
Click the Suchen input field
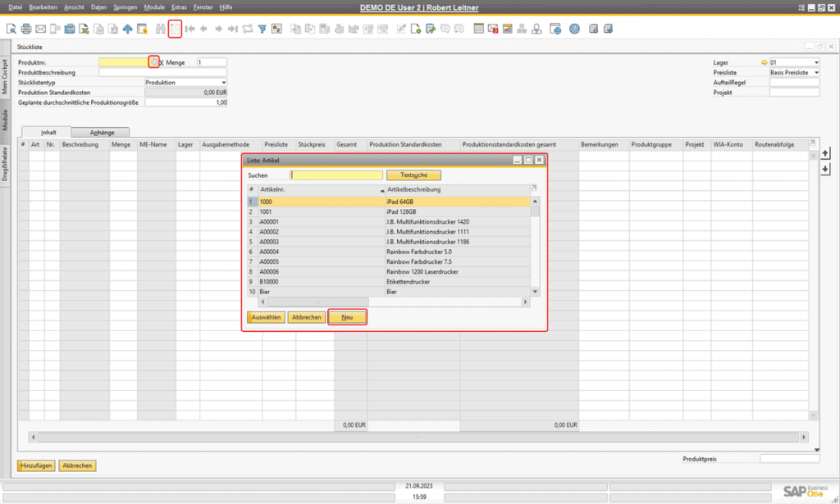pos(336,175)
